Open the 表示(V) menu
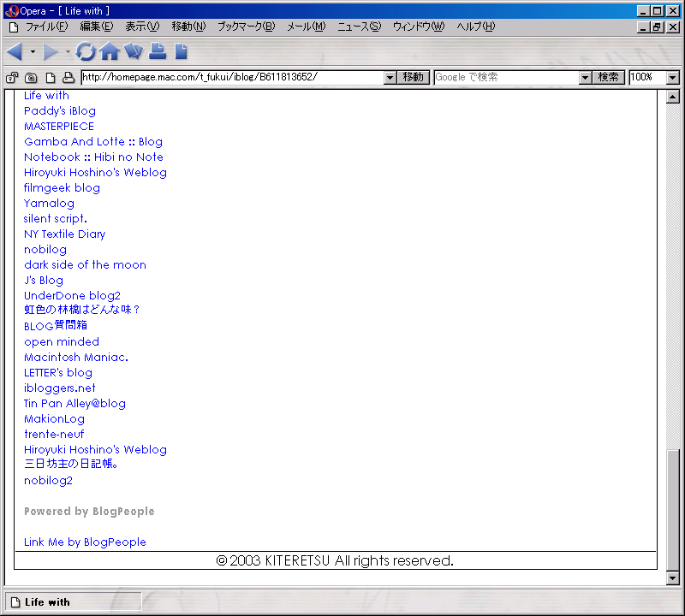The height and width of the screenshot is (616, 685). tap(142, 27)
